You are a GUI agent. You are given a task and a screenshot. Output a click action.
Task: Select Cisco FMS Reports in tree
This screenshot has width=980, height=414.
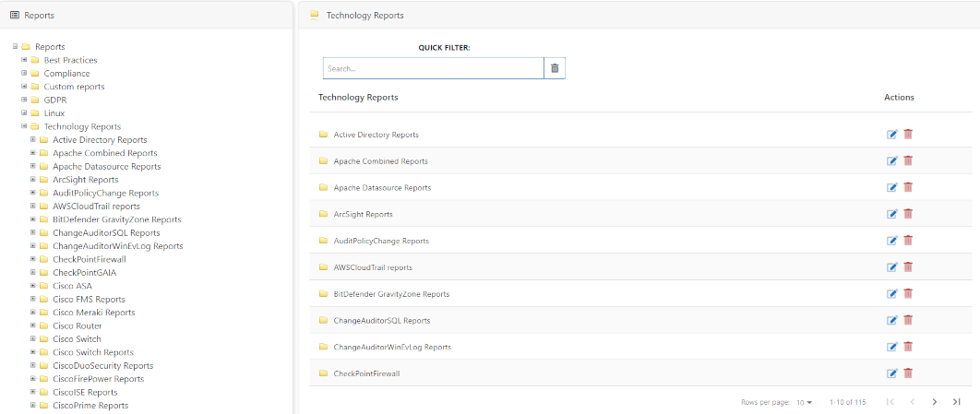tap(89, 299)
